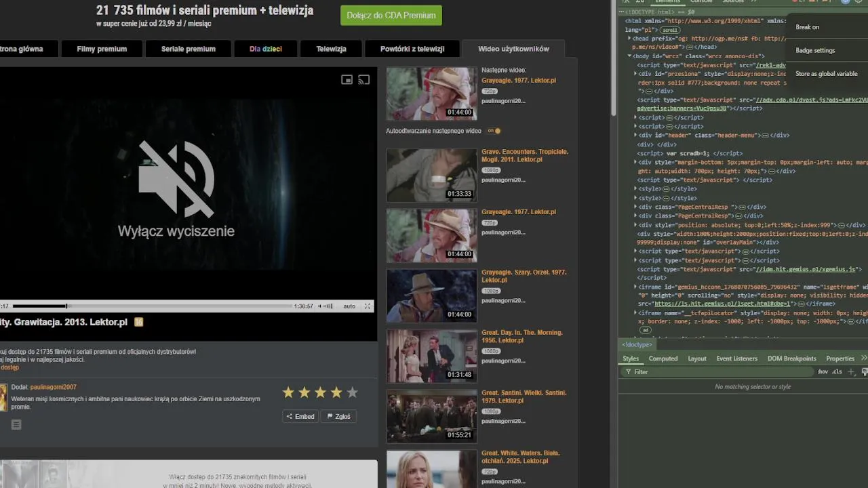Open the Properties pane tab
The height and width of the screenshot is (488, 868).
point(840,359)
